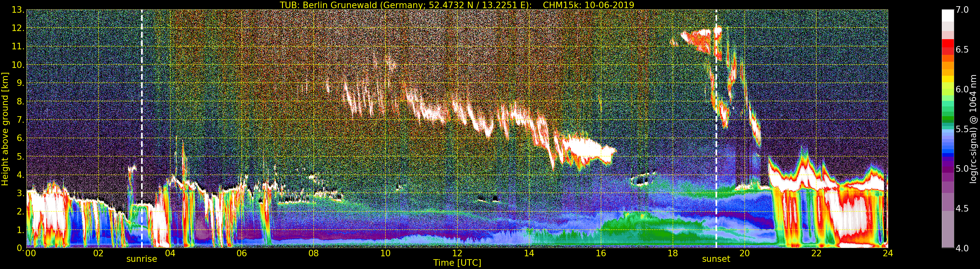Click the colorbar tick label '6.0'
Viewport: 980px width, 269px height.
click(962, 89)
